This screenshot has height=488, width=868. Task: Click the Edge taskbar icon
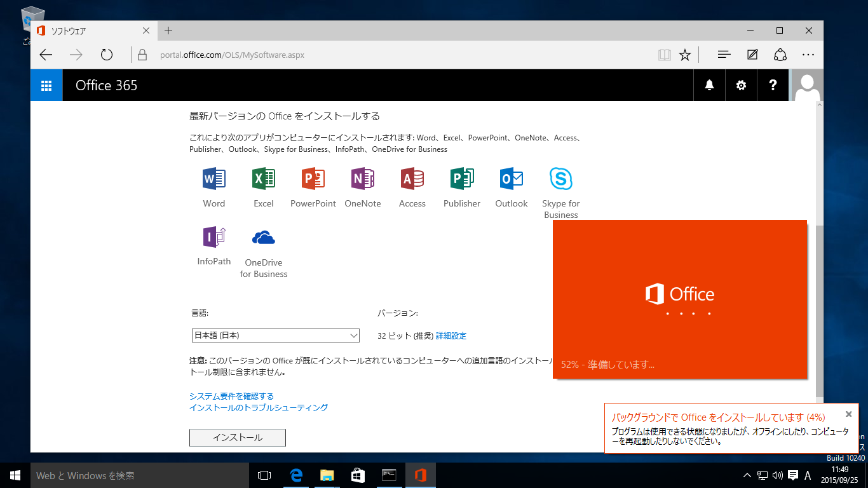tap(295, 475)
